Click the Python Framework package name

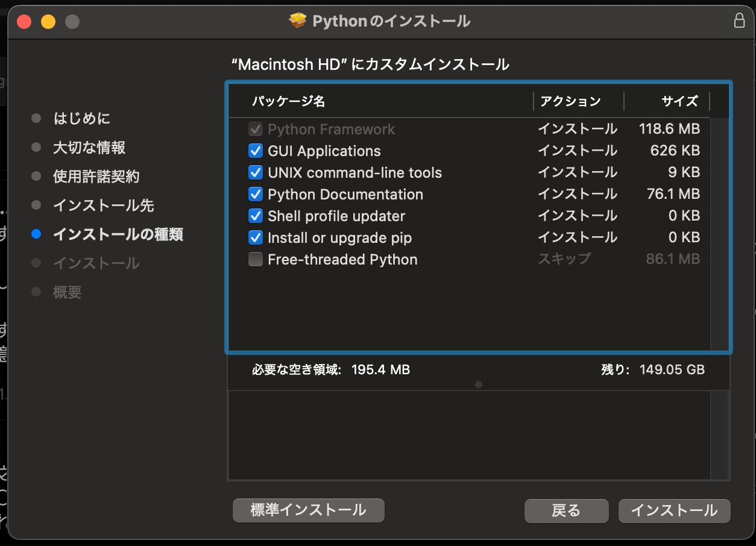point(332,129)
